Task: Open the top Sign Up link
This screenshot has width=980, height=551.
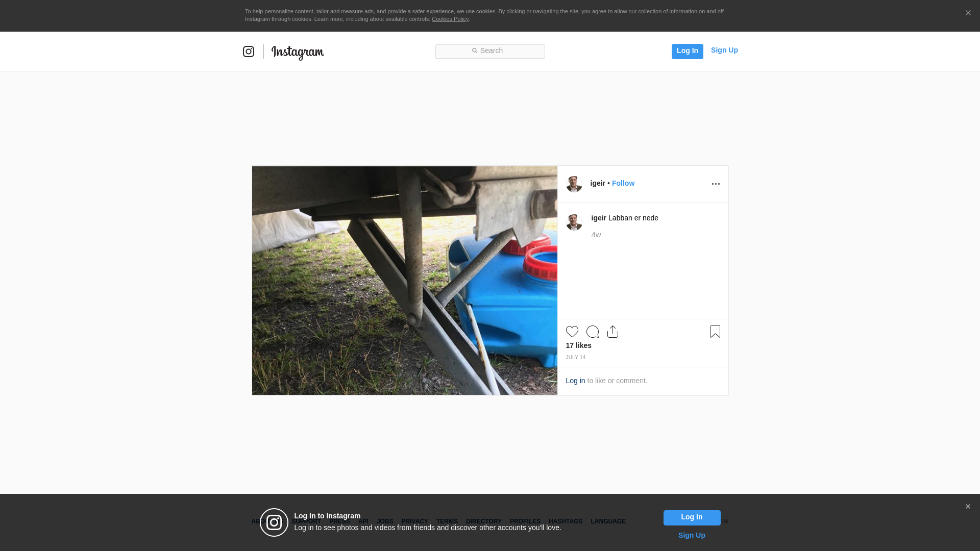Action: pos(724,50)
